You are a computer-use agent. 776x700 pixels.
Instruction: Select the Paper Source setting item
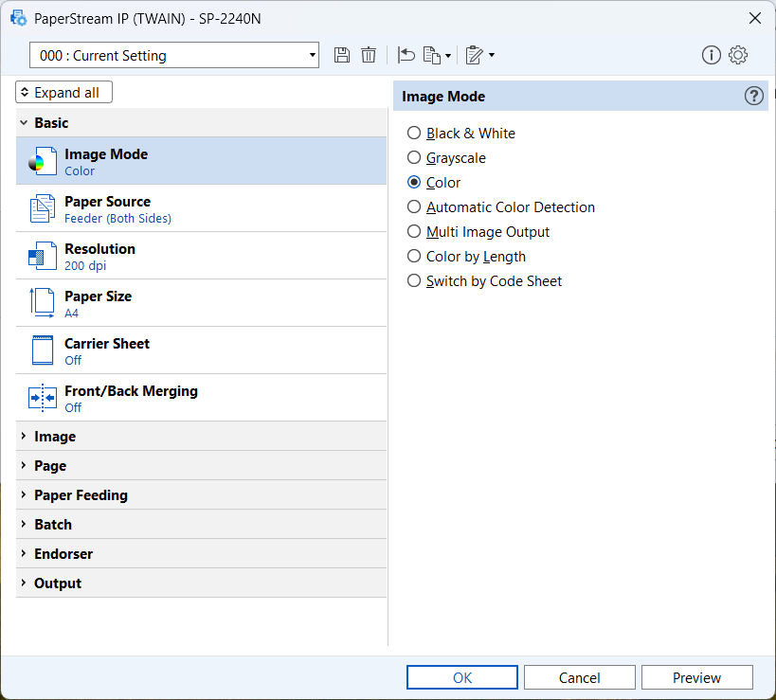(x=201, y=209)
